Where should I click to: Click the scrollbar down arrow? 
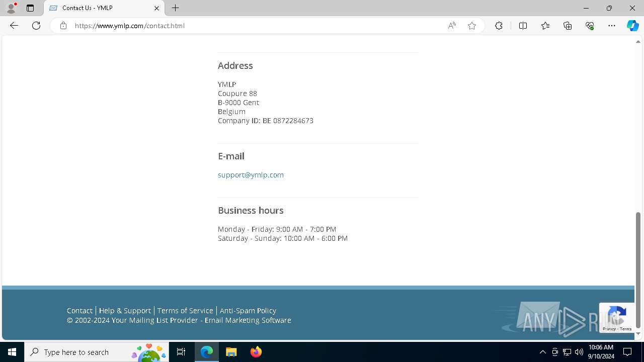(638, 334)
